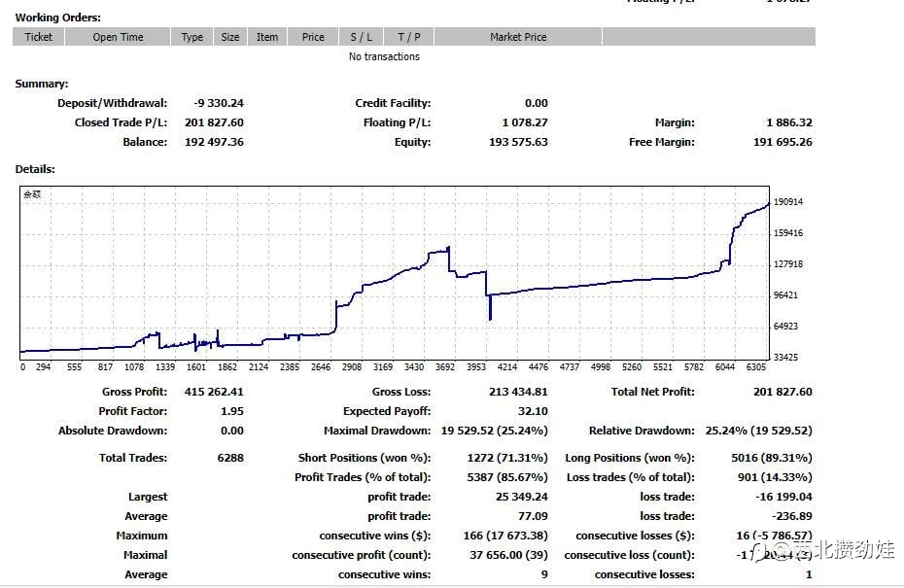Select Gross Loss value 213 434.81

pos(518,392)
